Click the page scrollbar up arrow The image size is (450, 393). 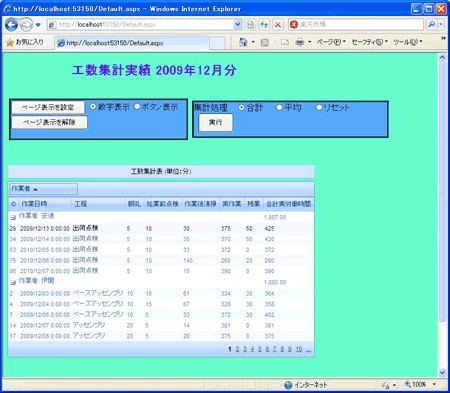click(x=442, y=57)
